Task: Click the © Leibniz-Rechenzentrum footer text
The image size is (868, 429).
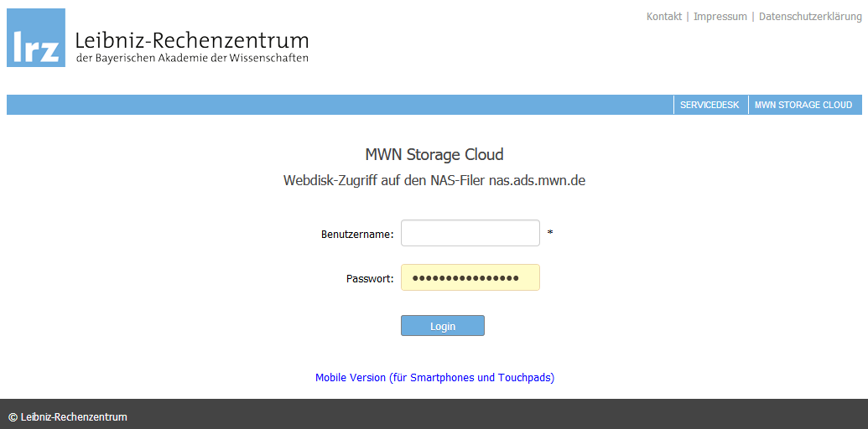Action: coord(68,416)
